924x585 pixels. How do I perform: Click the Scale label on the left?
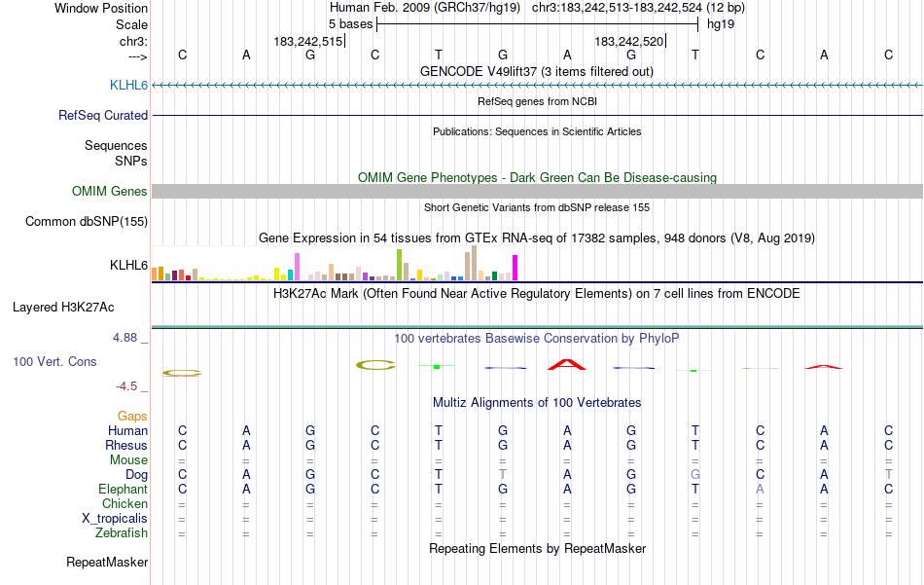(131, 24)
